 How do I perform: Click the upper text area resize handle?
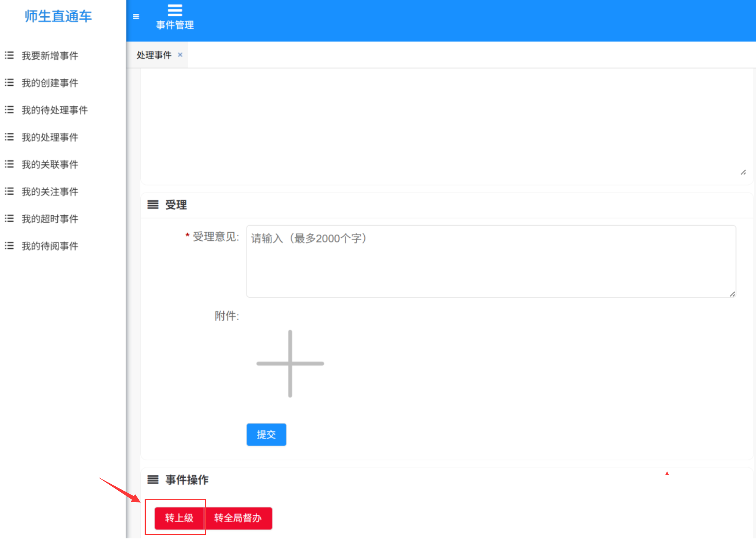[x=743, y=172]
